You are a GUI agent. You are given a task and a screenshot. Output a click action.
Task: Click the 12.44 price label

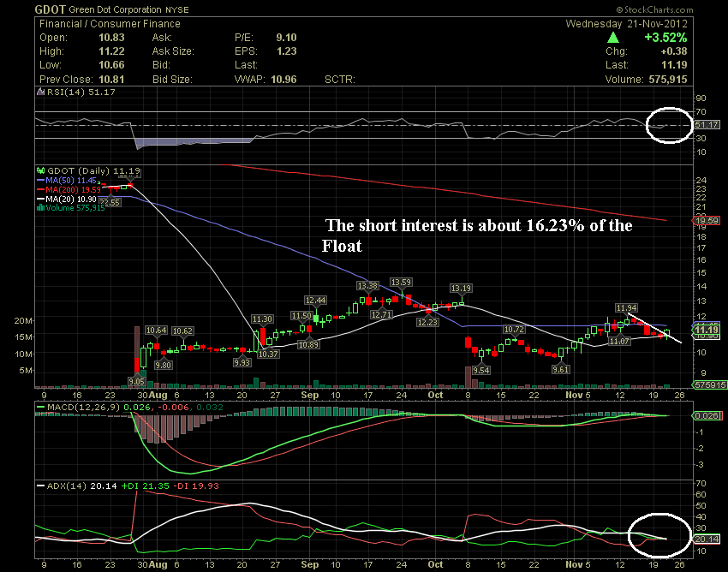[x=316, y=301]
